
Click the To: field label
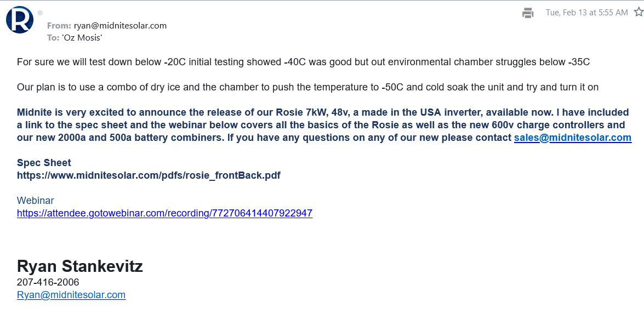pos(53,38)
